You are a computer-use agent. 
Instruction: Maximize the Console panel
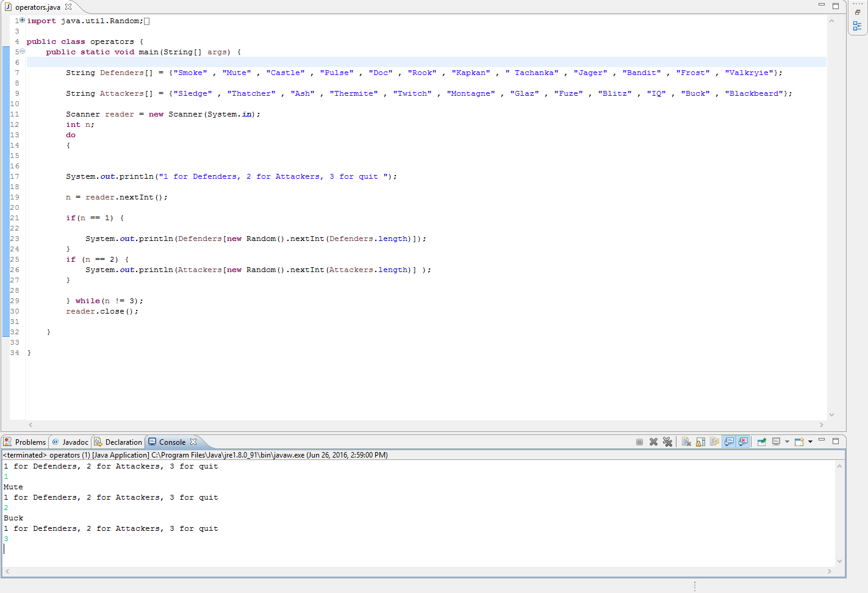click(836, 441)
